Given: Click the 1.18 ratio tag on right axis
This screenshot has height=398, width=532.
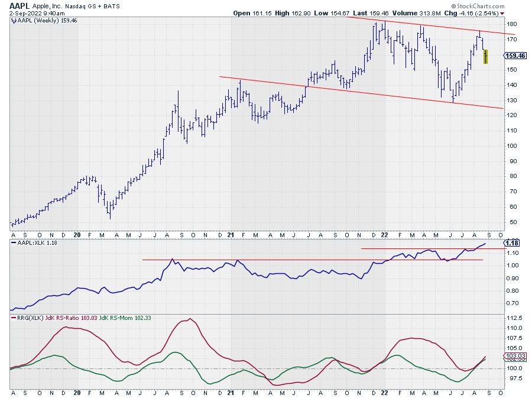Looking at the screenshot, I should [512, 243].
